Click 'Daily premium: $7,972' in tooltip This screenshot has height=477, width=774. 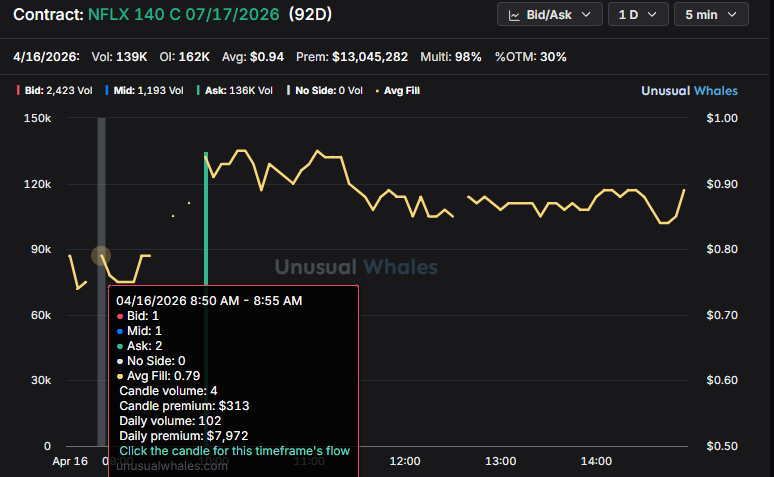(x=184, y=436)
